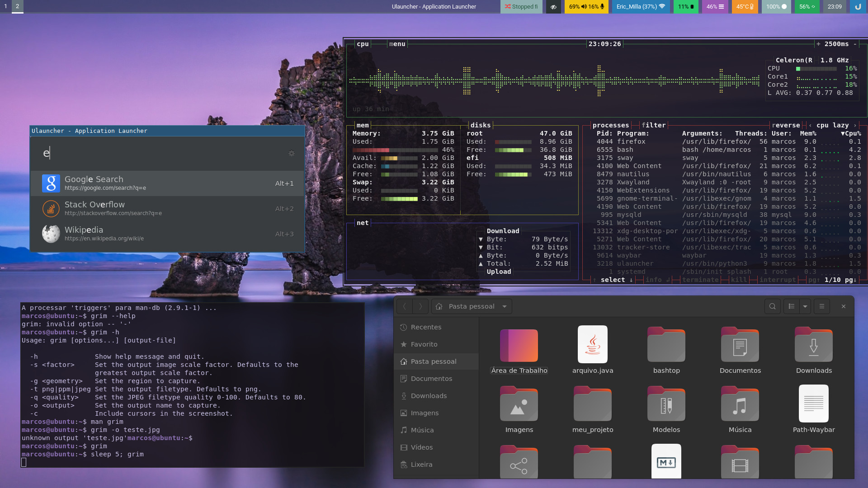The width and height of the screenshot is (868, 488).
Task: Toggle the idle inhibitor eye icon
Action: coord(553,7)
